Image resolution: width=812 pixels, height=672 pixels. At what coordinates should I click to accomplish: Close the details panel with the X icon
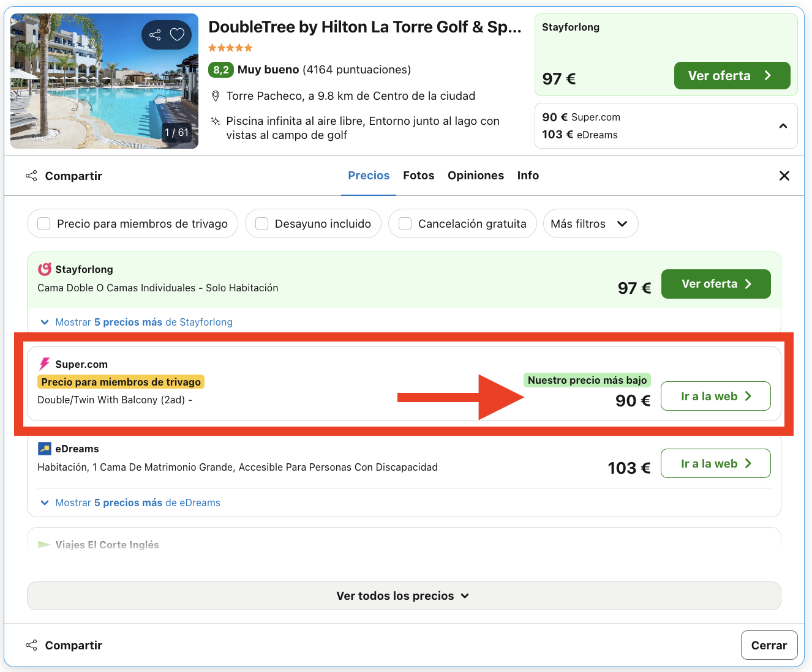784,176
